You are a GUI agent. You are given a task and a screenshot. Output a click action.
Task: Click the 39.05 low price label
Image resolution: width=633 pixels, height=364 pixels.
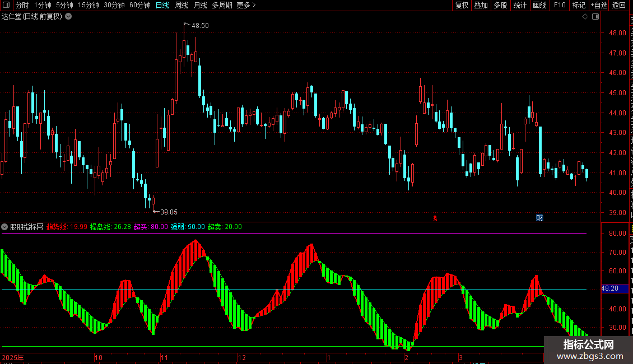169,212
